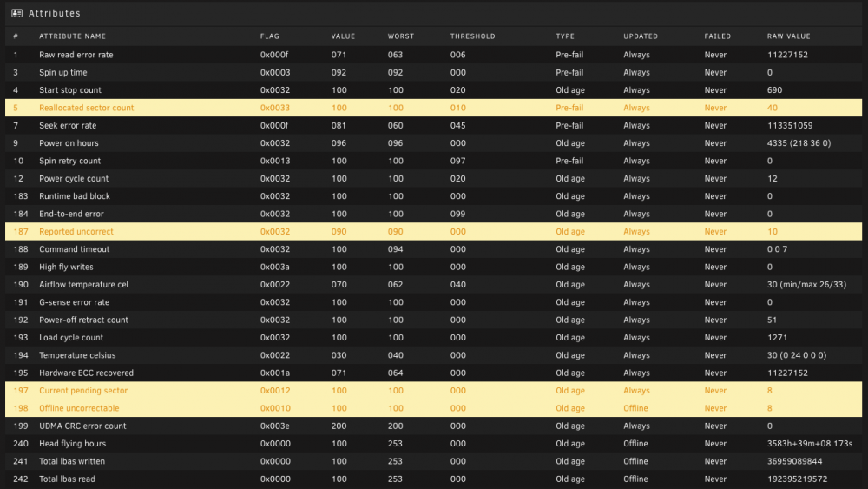
Task: Click the VALUE column header
Action: coord(343,36)
